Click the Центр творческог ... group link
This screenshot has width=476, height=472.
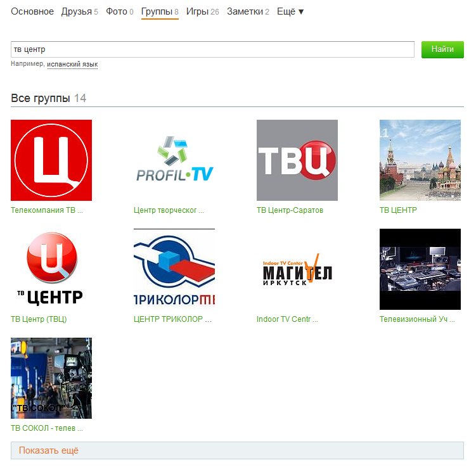click(x=169, y=210)
